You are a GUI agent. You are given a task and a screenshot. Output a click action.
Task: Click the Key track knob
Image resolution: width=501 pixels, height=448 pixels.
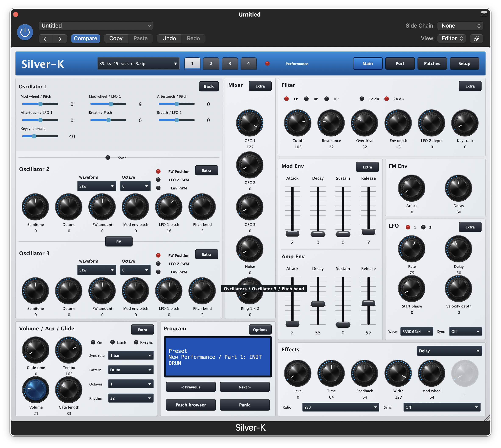coord(465,123)
